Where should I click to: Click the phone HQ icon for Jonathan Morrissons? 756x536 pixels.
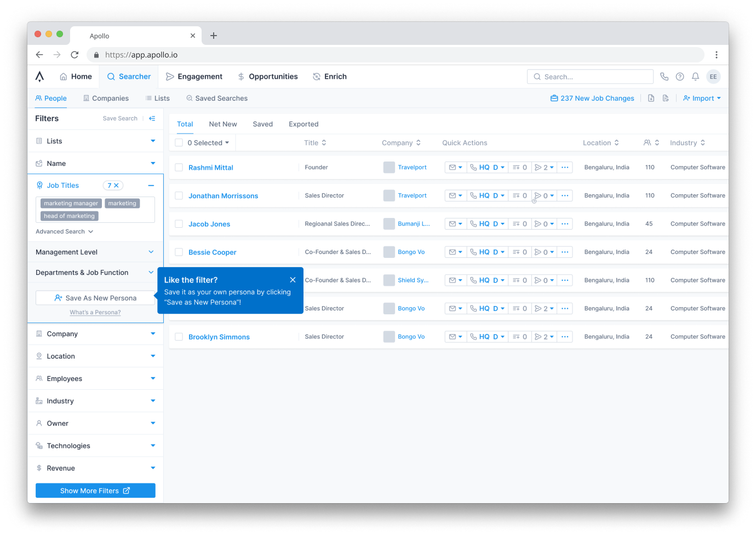coord(473,195)
